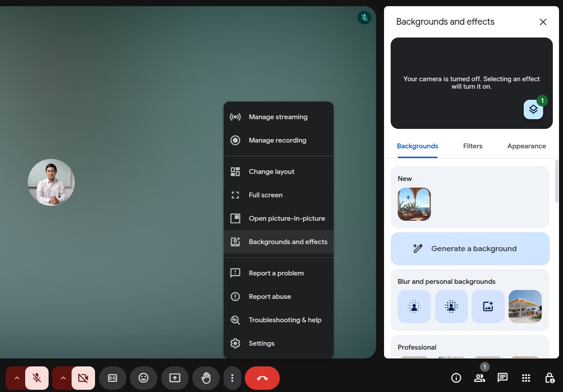This screenshot has width=563, height=392.
Task: Open chat with everyone
Action: [x=502, y=378]
